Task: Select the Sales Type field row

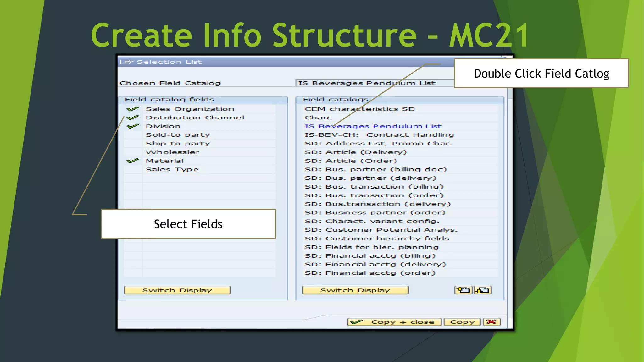Action: point(172,169)
